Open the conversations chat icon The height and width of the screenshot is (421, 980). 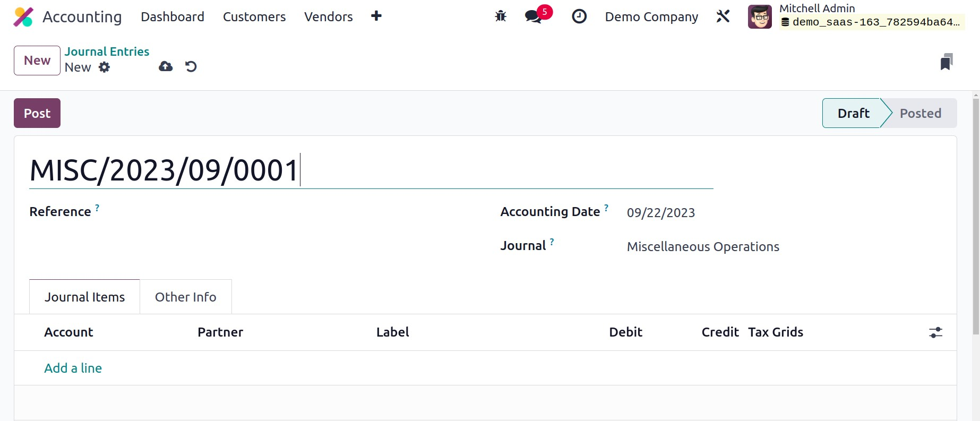tap(534, 16)
